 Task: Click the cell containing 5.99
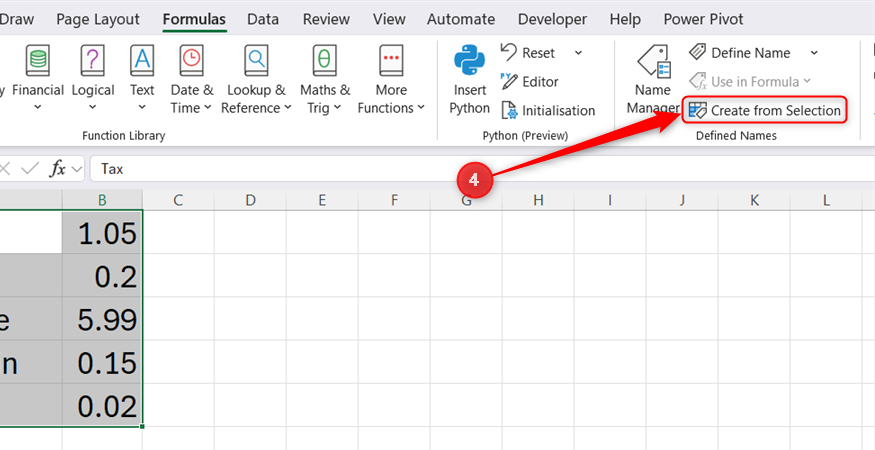coord(102,319)
